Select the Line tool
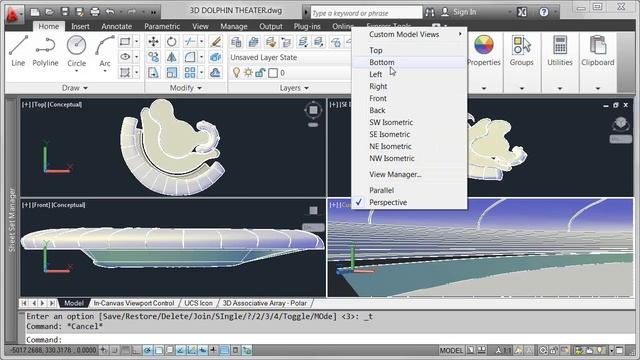The image size is (640, 360). [x=18, y=51]
